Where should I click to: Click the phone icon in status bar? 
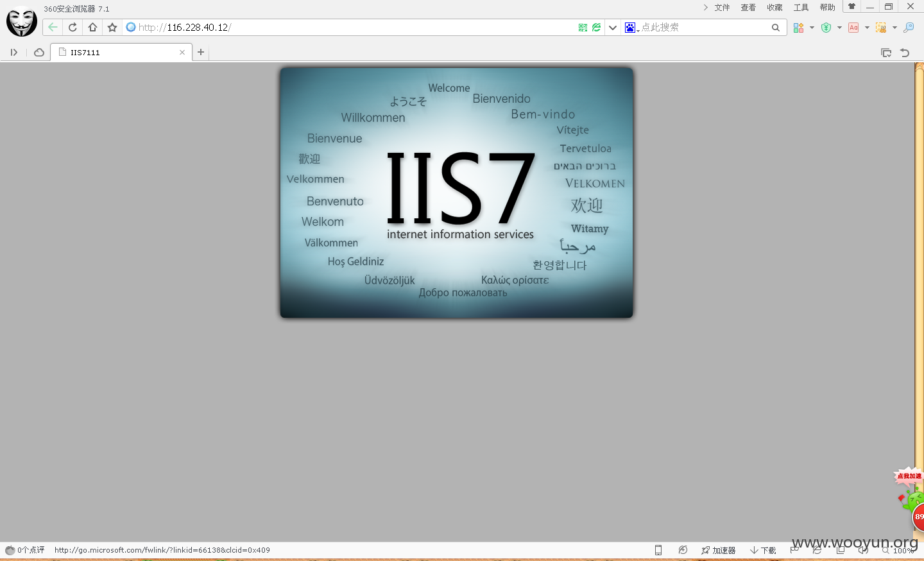coord(658,550)
